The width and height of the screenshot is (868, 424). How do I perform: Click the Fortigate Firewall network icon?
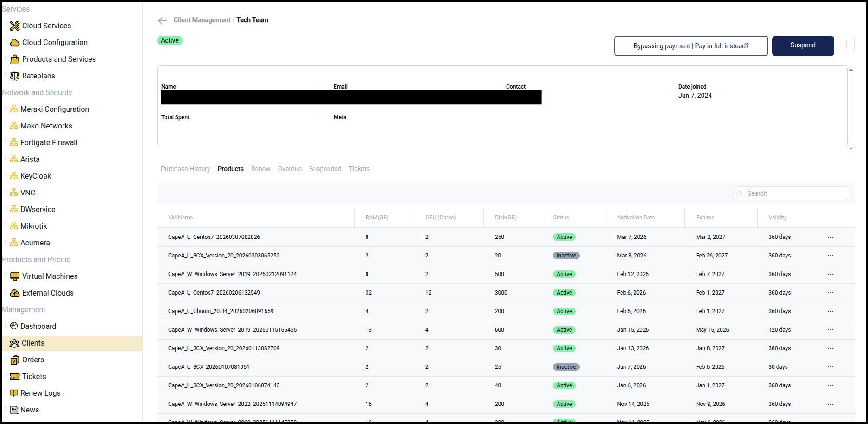pyautogui.click(x=14, y=142)
